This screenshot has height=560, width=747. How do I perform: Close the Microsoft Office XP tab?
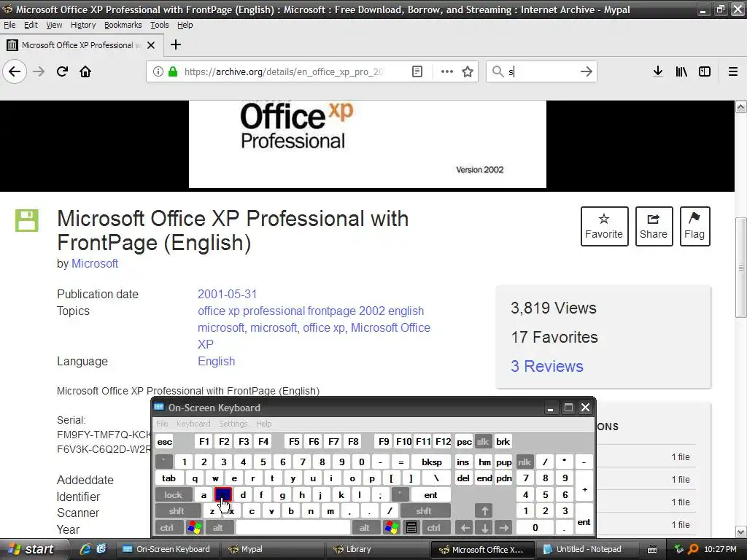(x=151, y=45)
